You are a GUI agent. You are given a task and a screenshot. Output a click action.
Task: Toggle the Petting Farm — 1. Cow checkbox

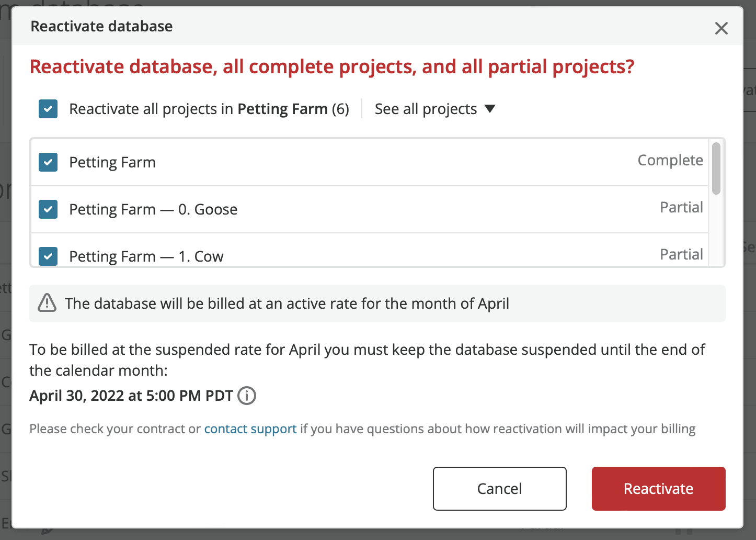(48, 256)
